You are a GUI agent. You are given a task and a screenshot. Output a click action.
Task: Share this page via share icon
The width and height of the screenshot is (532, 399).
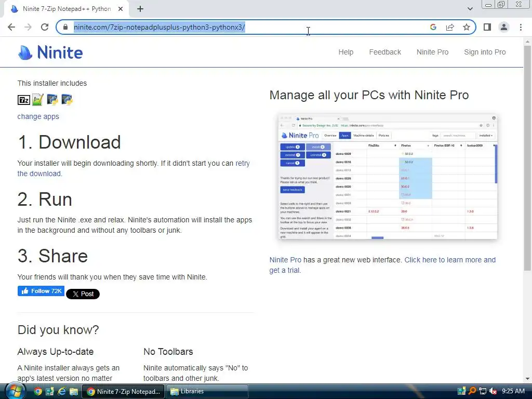tap(450, 27)
